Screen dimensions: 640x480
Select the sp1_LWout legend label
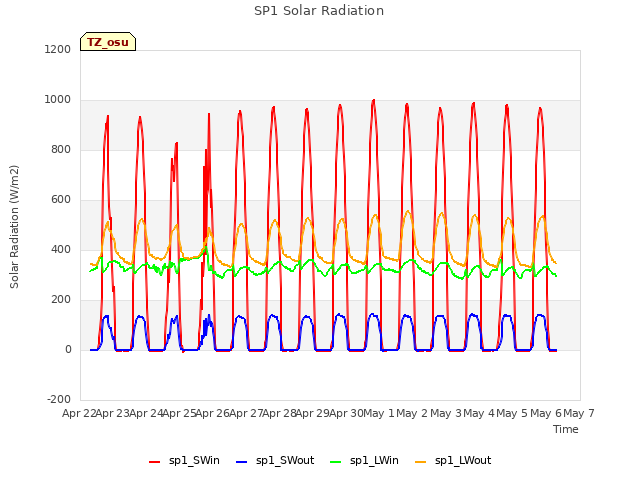tap(463, 460)
